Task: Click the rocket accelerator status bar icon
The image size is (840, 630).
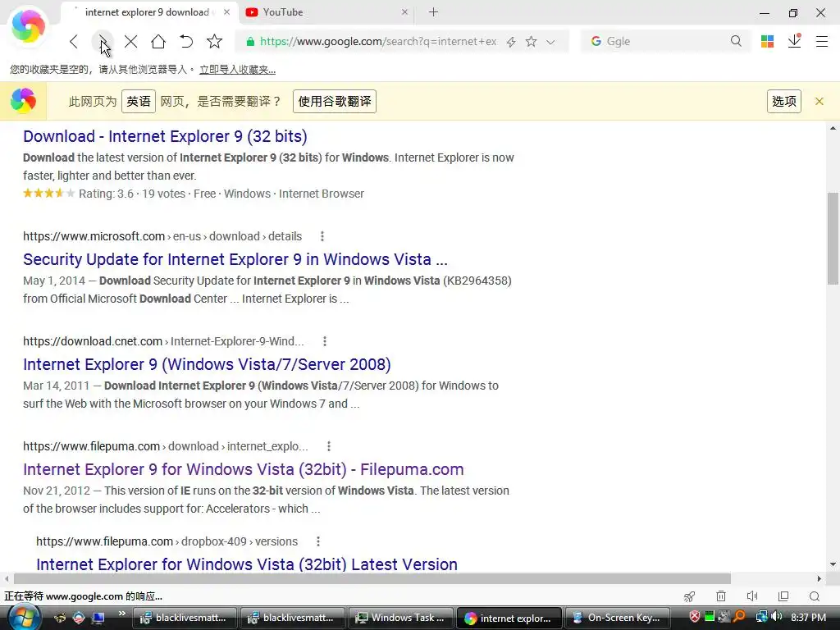Action: 689,596
